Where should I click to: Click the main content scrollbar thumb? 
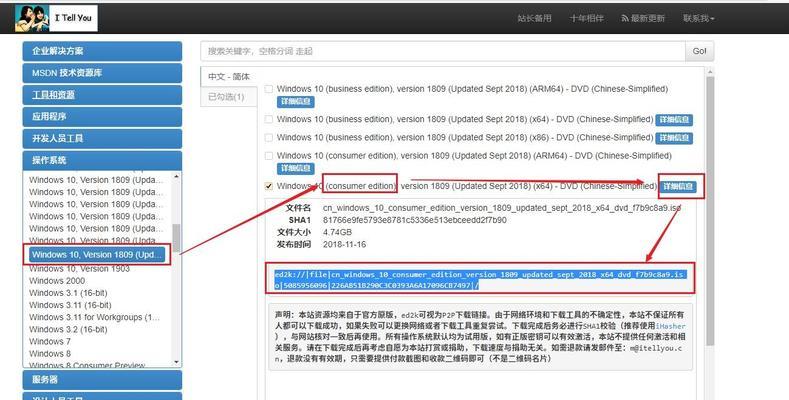tap(710, 211)
